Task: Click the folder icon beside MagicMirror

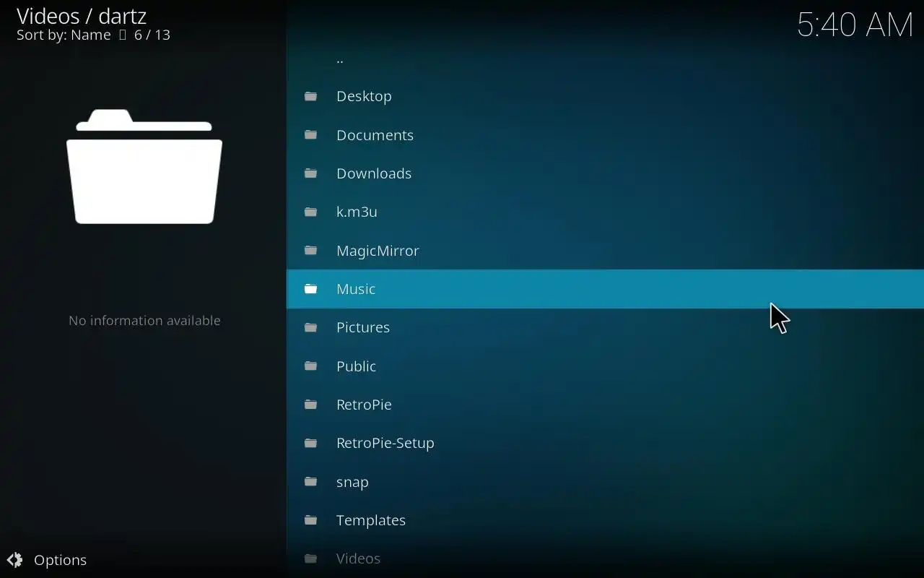Action: tap(311, 251)
